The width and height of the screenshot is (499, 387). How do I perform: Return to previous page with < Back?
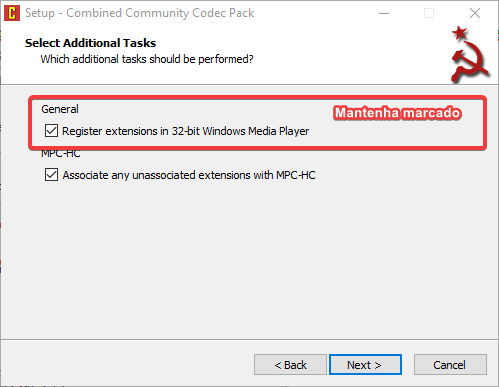click(290, 365)
